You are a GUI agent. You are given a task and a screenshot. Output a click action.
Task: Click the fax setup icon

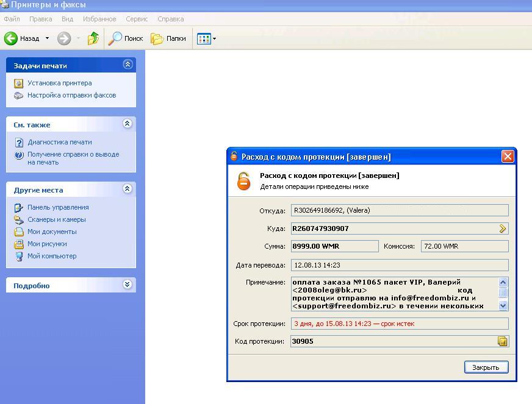19,96
